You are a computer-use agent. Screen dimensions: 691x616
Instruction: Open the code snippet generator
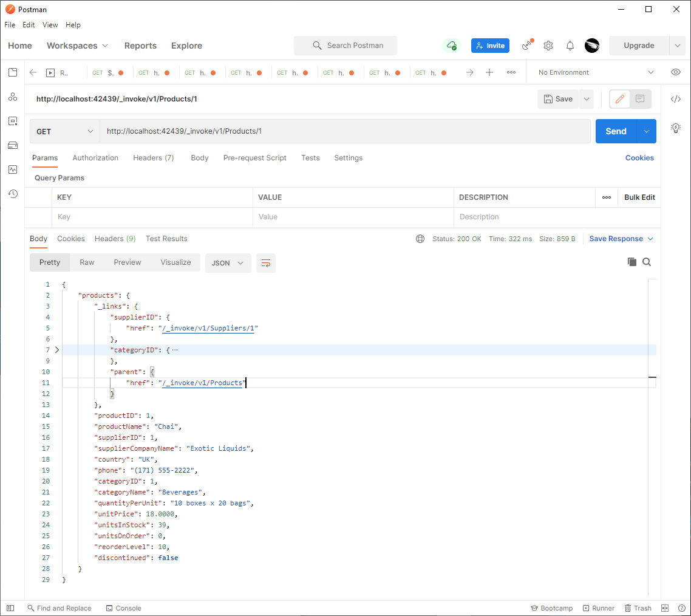(676, 99)
